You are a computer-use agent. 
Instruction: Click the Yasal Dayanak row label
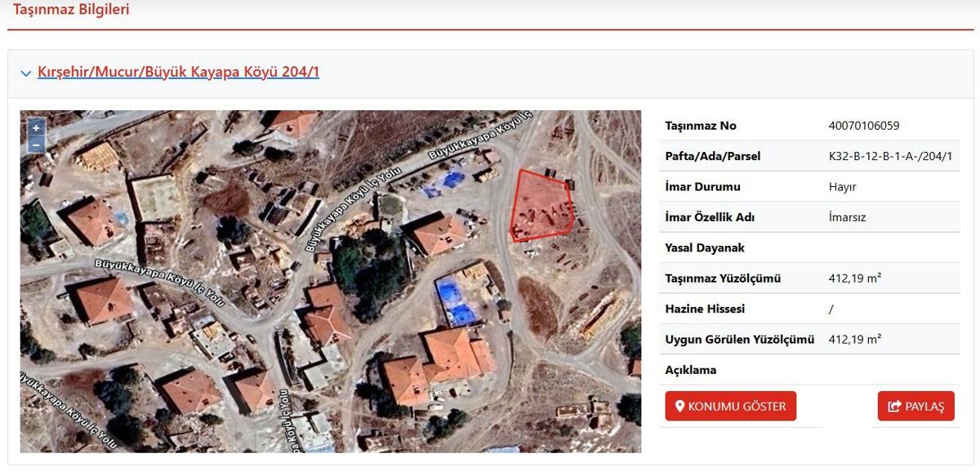(705, 247)
